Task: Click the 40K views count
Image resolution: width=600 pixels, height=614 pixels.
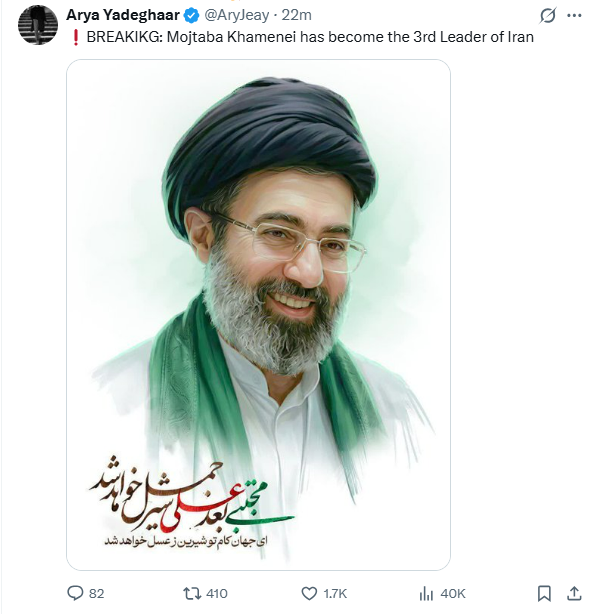Action: [453, 594]
